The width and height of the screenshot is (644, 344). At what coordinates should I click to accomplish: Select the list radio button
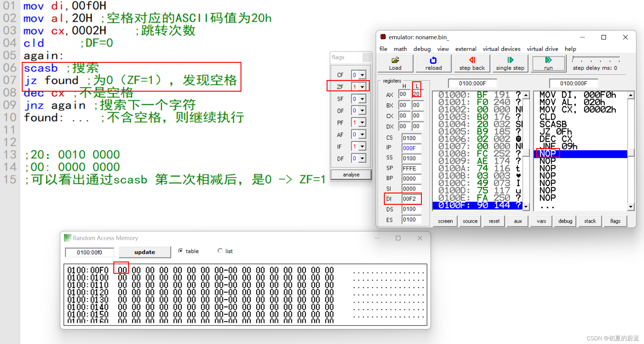point(220,251)
